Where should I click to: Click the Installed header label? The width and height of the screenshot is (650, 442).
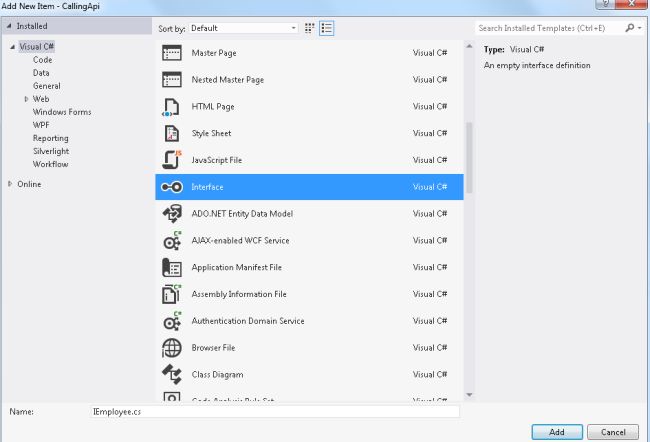point(32,26)
